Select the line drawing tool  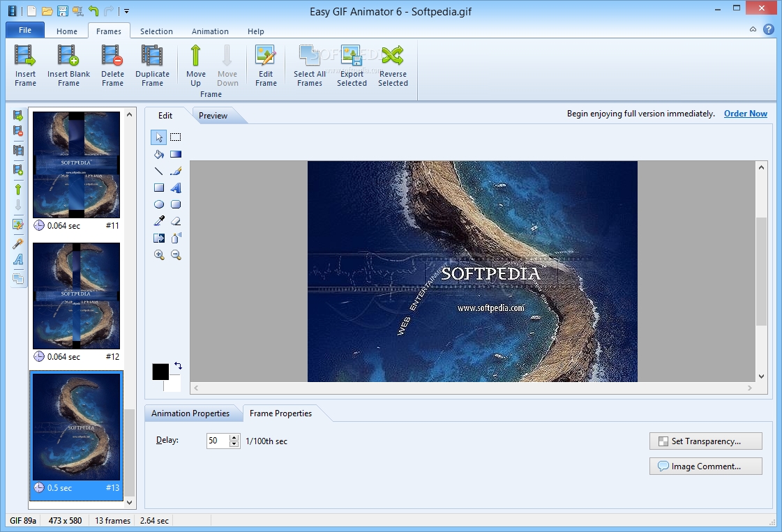(x=158, y=171)
